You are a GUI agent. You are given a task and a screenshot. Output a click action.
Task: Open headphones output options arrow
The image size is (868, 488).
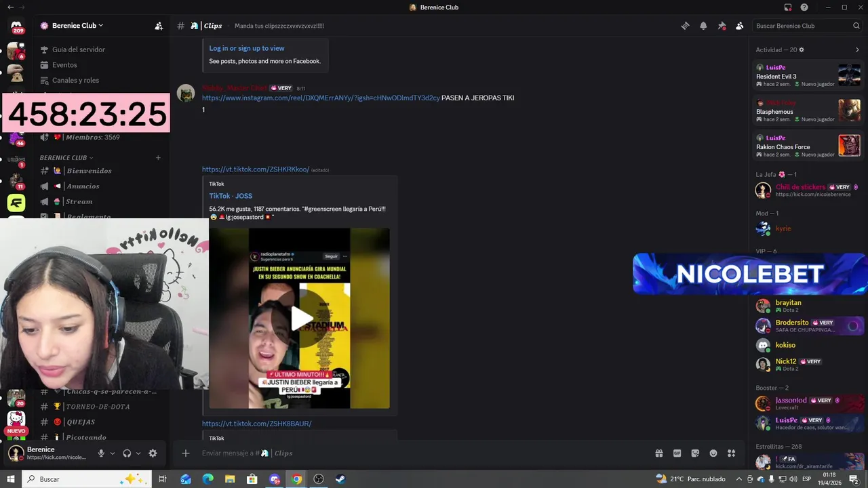(x=138, y=453)
